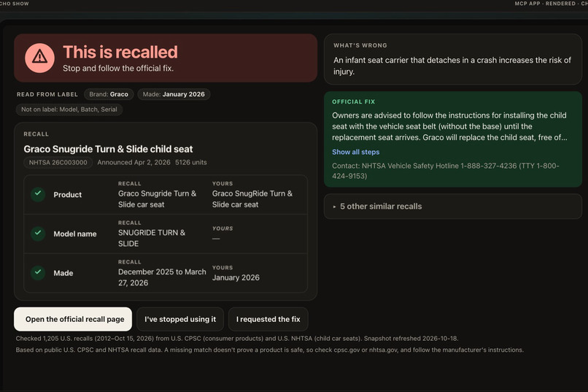Click the green checkmark beside Model name
Viewport: 588px width, 392px height.
tap(38, 234)
